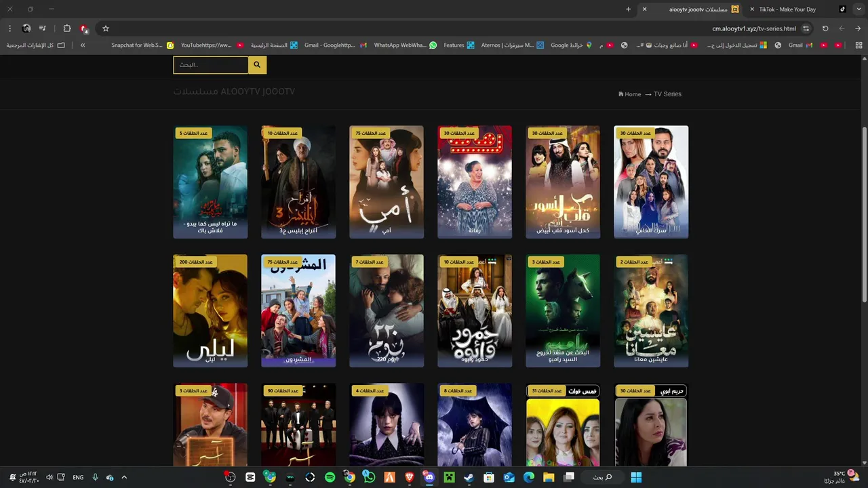Image resolution: width=868 pixels, height=488 pixels.
Task: Open the browser main menu (three dots)
Action: tap(9, 28)
